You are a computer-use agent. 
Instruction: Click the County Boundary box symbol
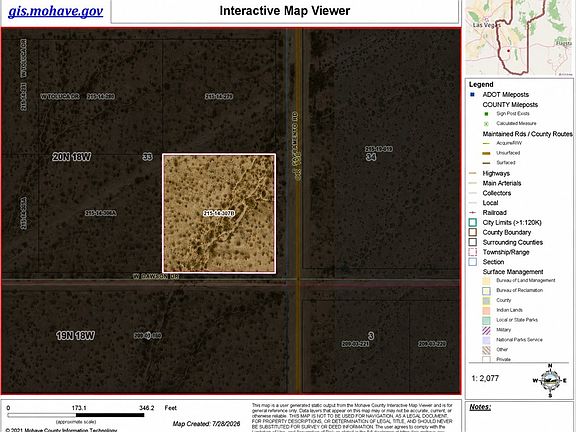(x=473, y=233)
